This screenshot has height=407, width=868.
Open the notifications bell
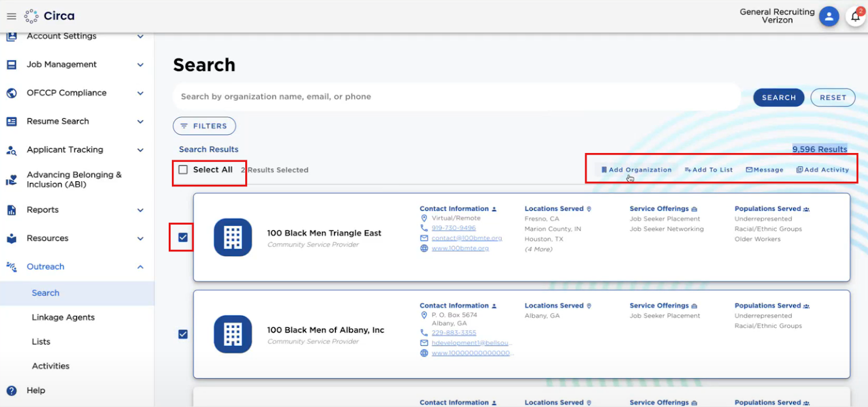(x=856, y=16)
